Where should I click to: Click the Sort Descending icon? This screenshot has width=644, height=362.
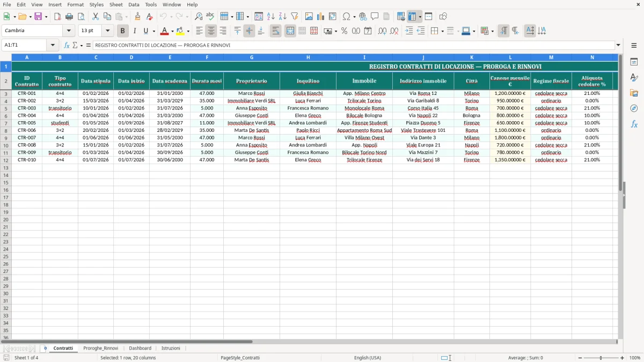[283, 17]
